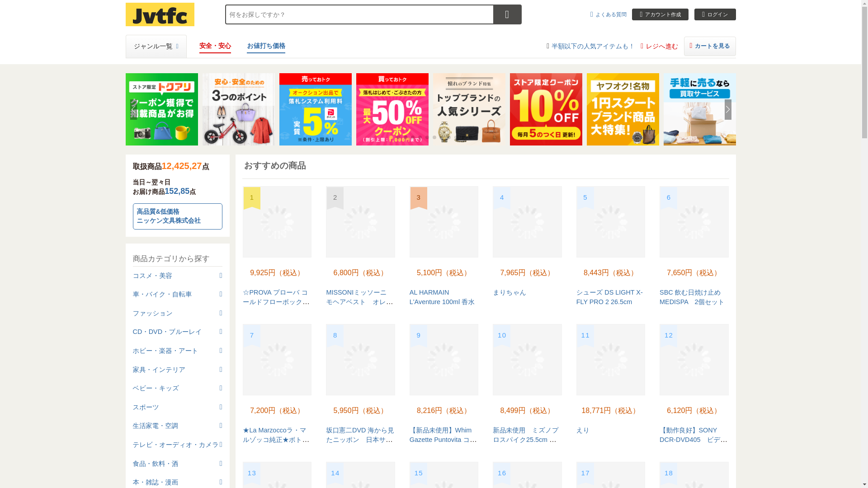Open カートを見る cart button

pos(709,46)
